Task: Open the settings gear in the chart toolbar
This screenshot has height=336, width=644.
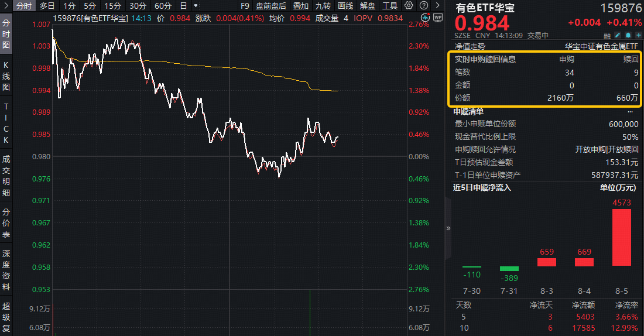Action: click(408, 5)
